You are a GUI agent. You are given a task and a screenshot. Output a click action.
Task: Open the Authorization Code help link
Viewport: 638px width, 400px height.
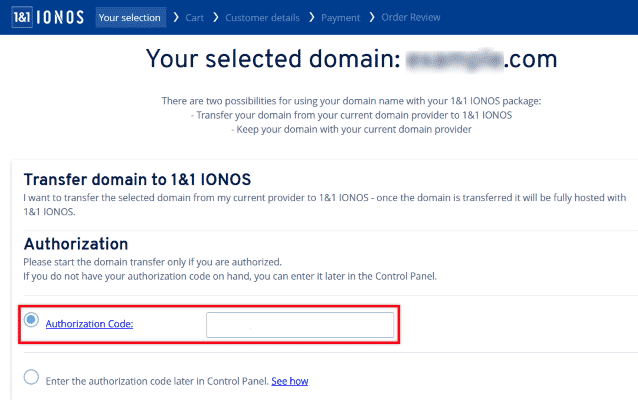[89, 324]
